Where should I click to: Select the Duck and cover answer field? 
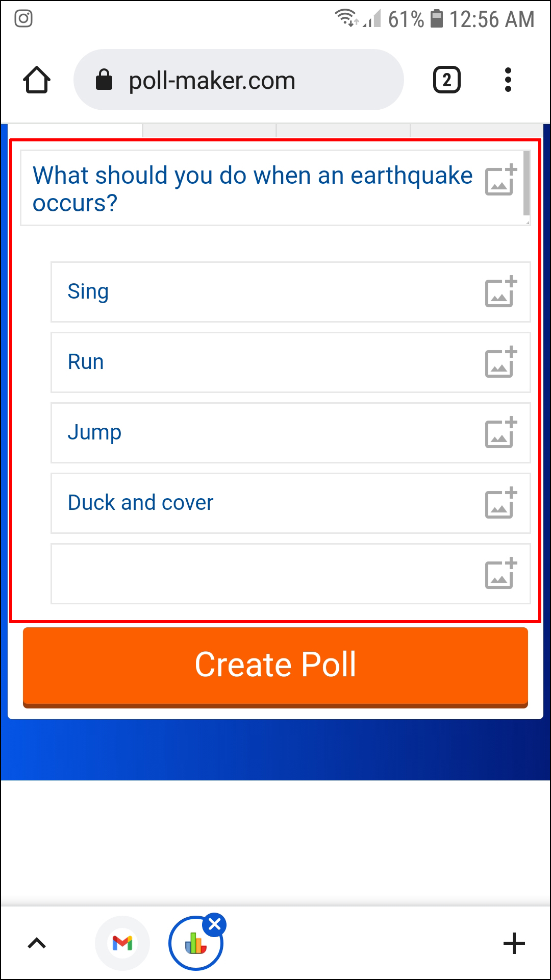point(265,504)
